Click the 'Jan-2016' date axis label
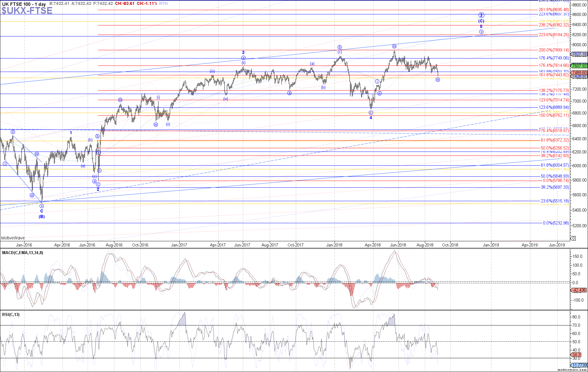588x372 pixels. point(24,245)
